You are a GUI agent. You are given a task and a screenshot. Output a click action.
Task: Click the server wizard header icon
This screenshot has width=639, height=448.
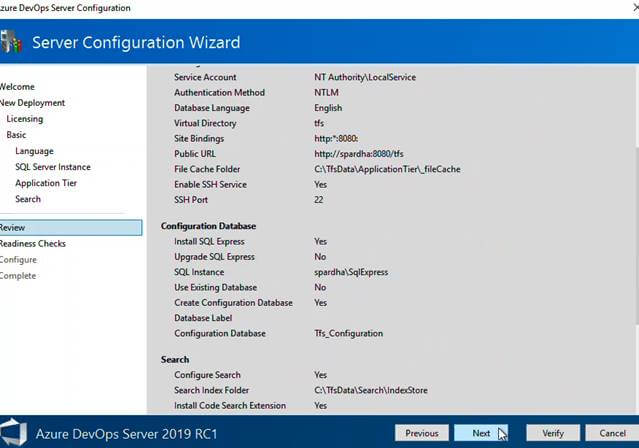[x=11, y=42]
